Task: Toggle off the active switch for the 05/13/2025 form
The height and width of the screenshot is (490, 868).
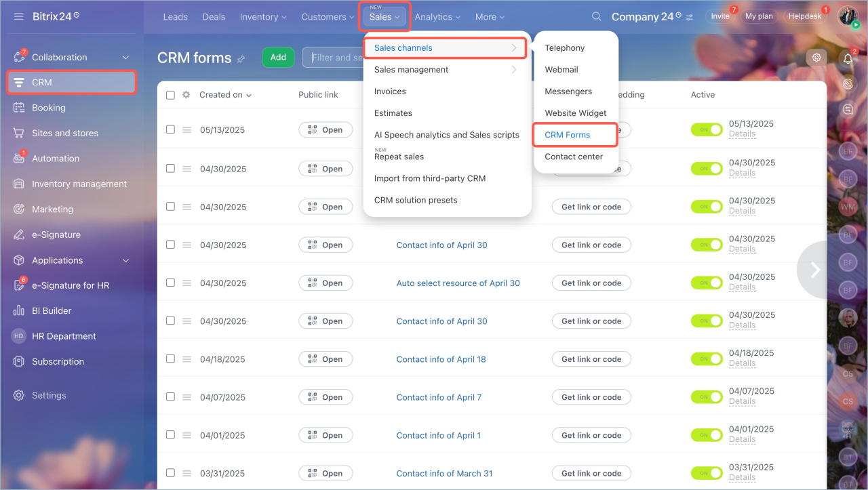Action: tap(706, 129)
